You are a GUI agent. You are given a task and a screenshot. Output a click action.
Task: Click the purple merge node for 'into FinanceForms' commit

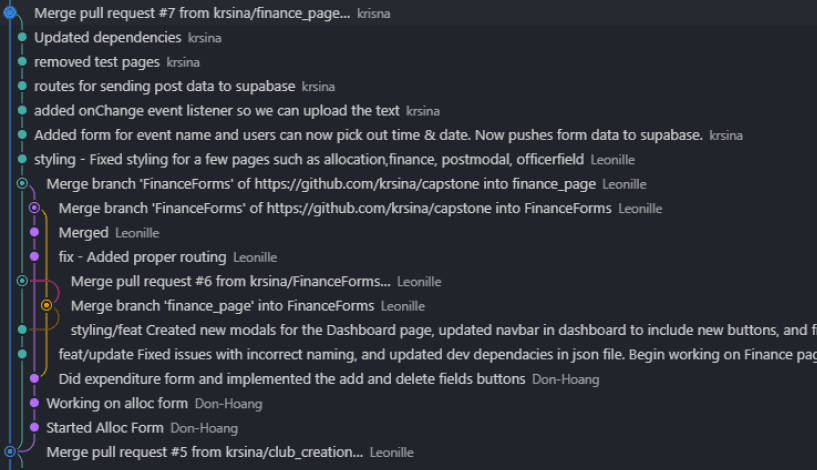coord(34,208)
